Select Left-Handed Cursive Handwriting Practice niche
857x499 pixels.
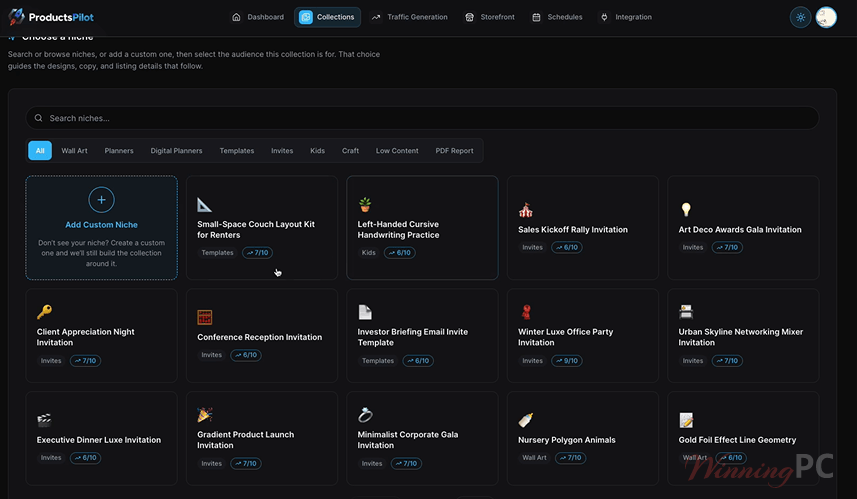tap(422, 228)
